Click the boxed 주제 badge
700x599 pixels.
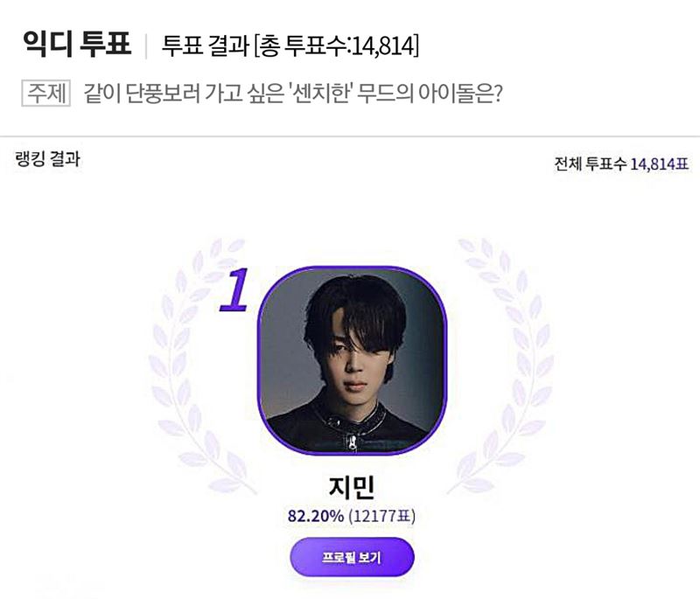click(46, 94)
